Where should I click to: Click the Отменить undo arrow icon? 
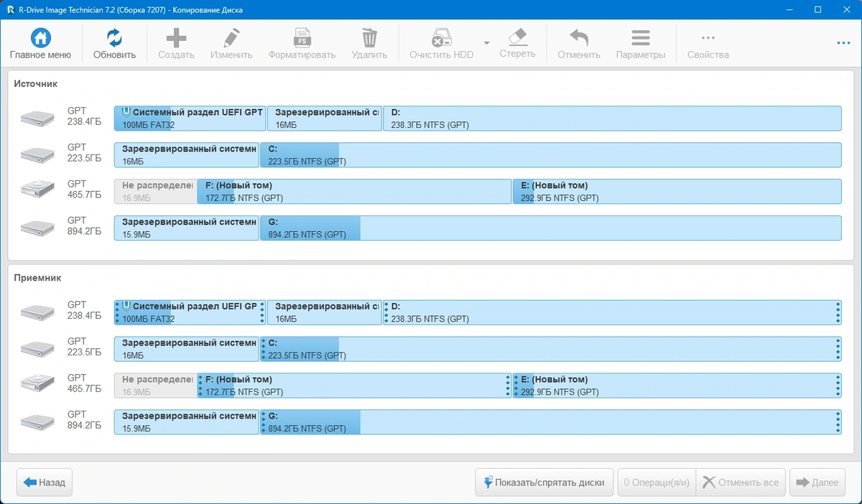(x=578, y=38)
